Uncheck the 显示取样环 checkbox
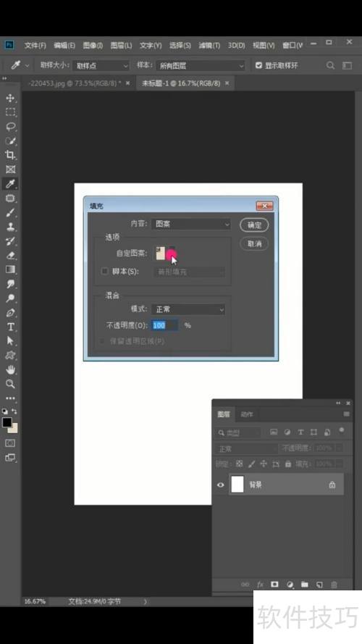This screenshot has height=644, width=362. [x=258, y=65]
